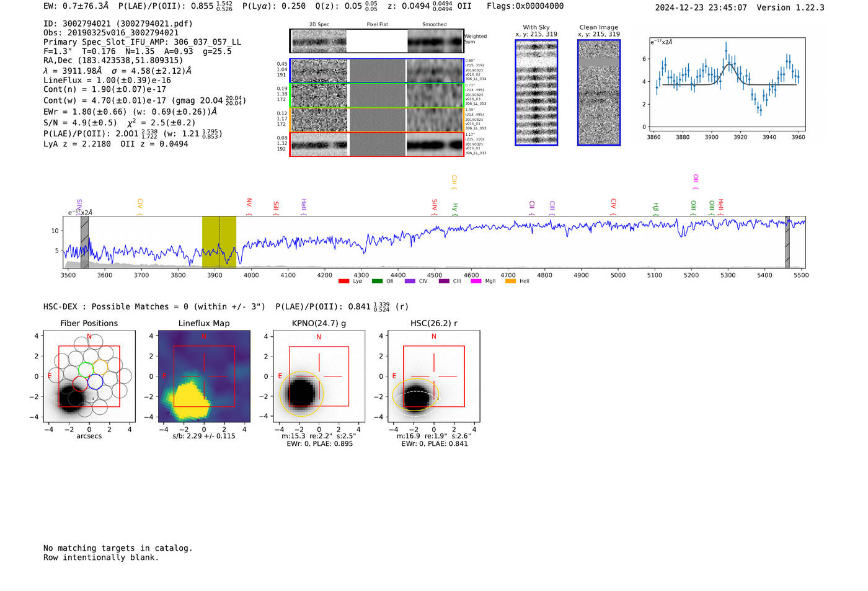Select the Weighted Sum 2D spectrum strip
Viewport: 868px width, 591px height.
pyautogui.click(x=377, y=41)
